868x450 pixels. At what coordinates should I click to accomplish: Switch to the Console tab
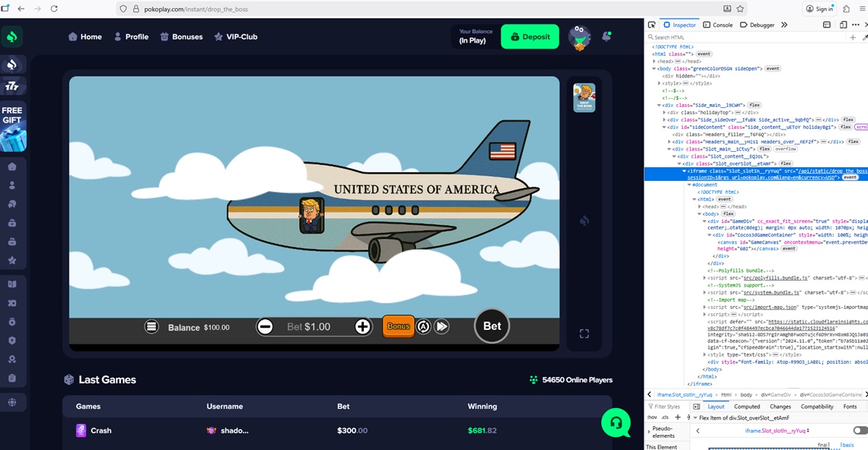click(718, 25)
